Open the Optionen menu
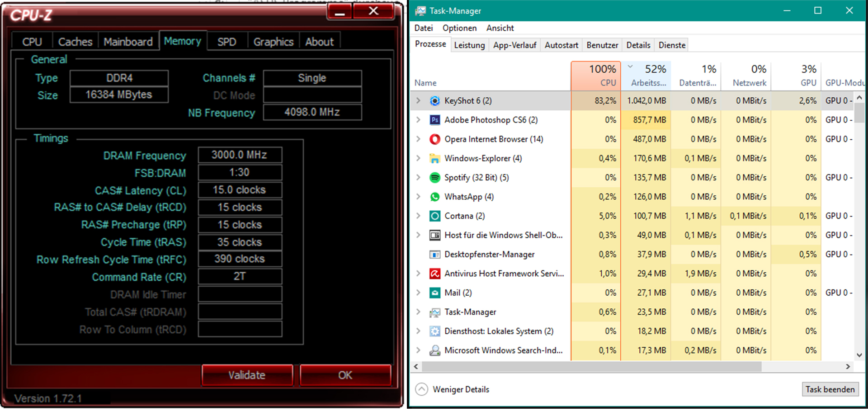The image size is (868, 411). click(x=459, y=28)
